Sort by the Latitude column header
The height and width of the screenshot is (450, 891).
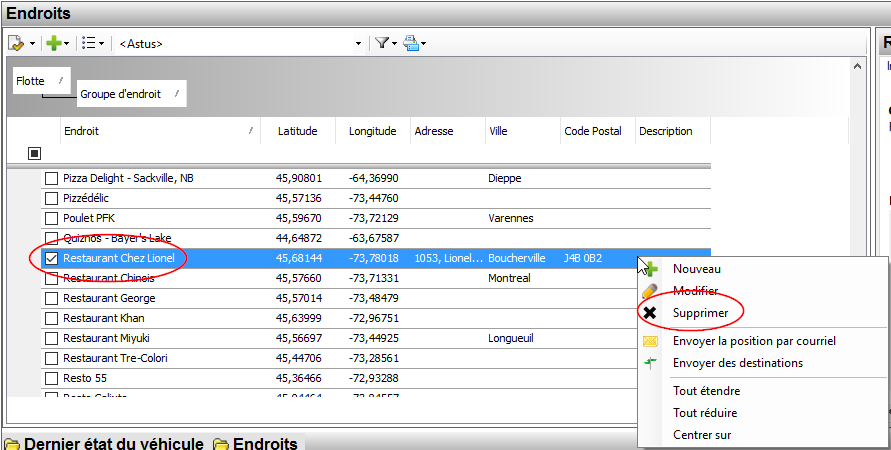click(297, 131)
